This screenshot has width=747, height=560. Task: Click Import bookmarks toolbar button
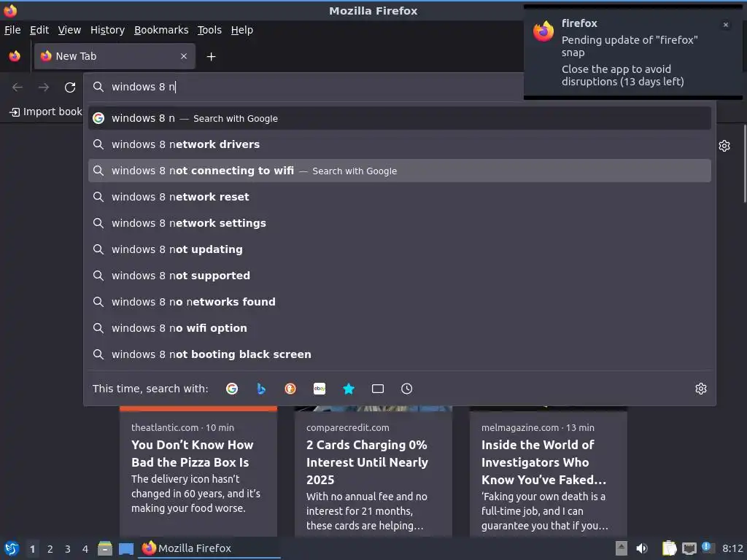click(46, 112)
